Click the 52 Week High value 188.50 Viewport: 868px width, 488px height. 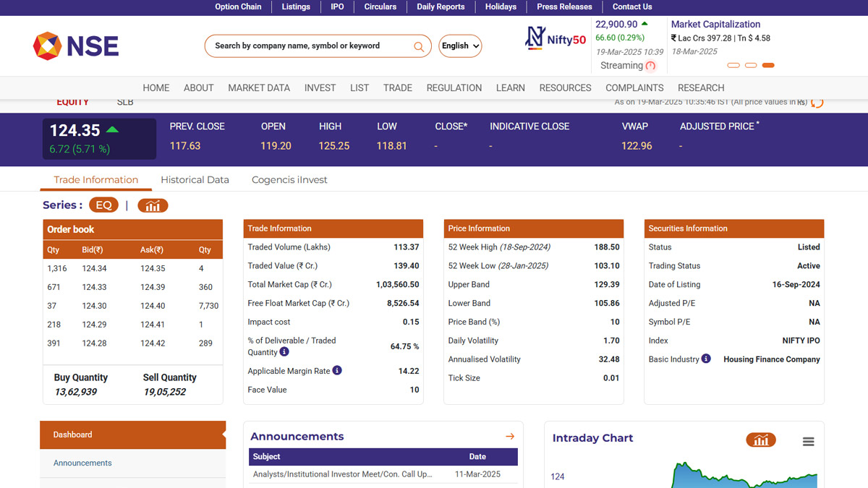click(607, 247)
